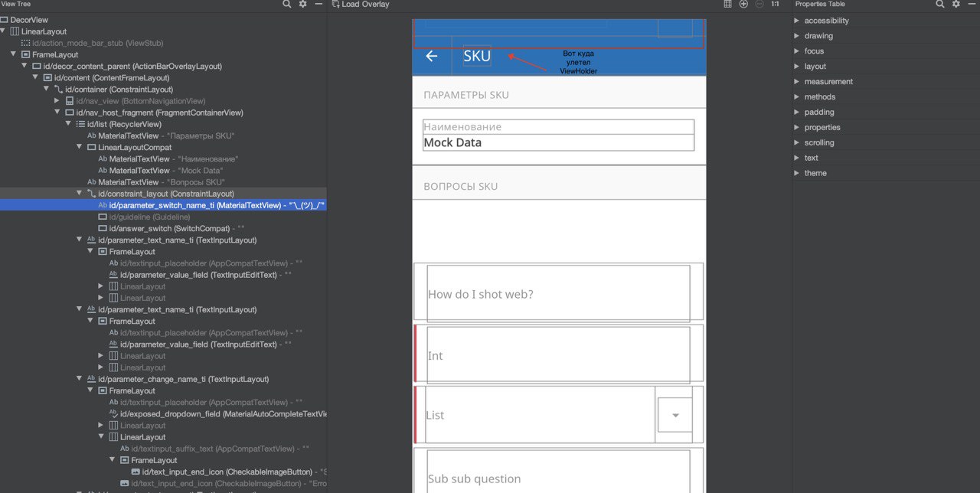Collapse the id/parameter_change_name_ti node
980x493 pixels.
pos(79,379)
